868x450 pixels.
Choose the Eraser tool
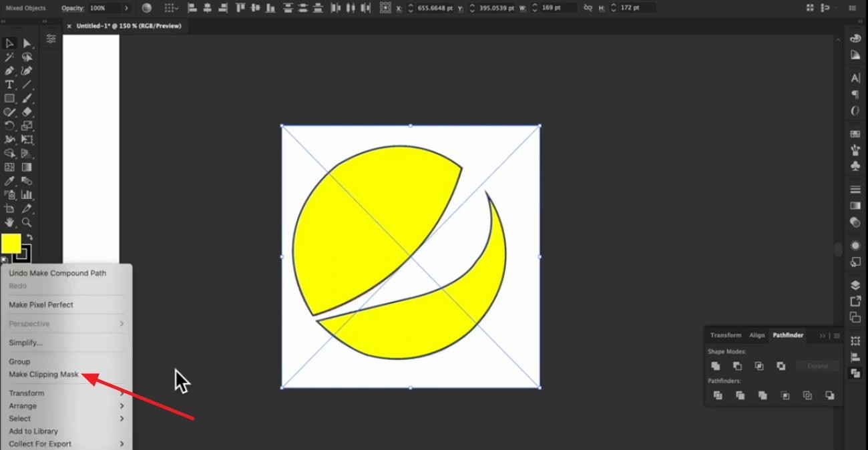[27, 112]
